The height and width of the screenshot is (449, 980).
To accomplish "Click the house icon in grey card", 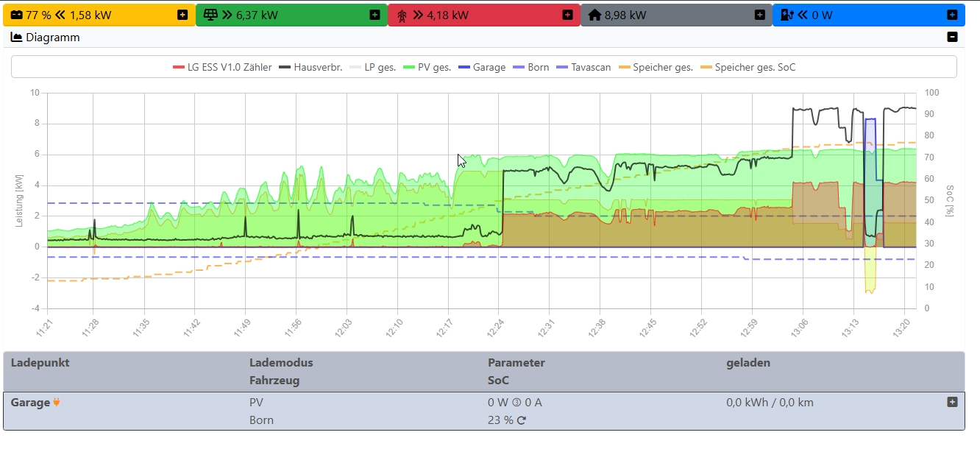I will click(x=594, y=15).
